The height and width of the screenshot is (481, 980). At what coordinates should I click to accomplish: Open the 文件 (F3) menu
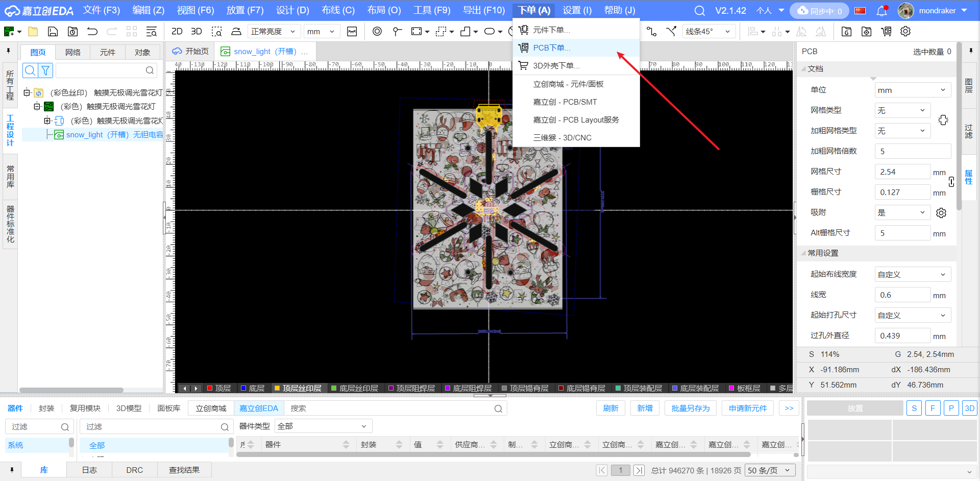pos(102,10)
